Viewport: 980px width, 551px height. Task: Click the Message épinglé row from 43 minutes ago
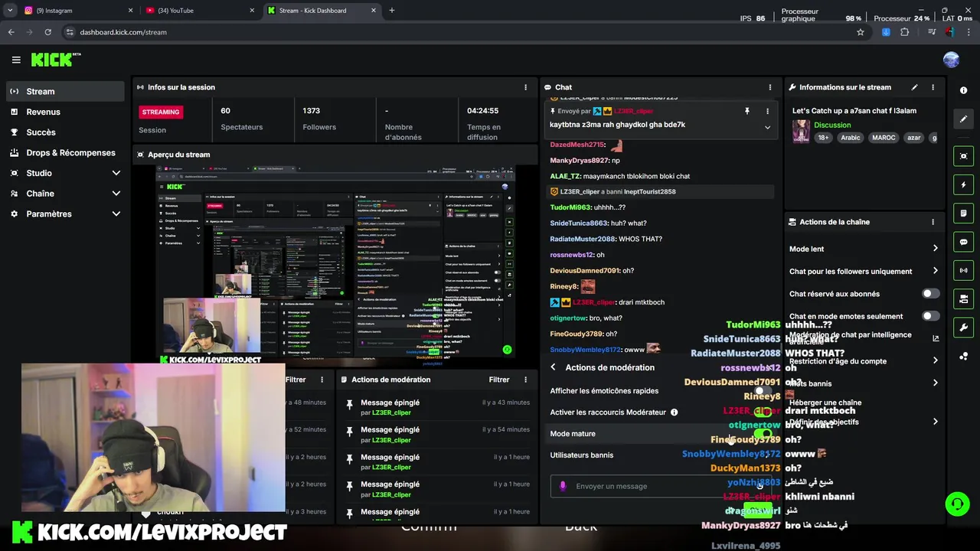coord(437,409)
